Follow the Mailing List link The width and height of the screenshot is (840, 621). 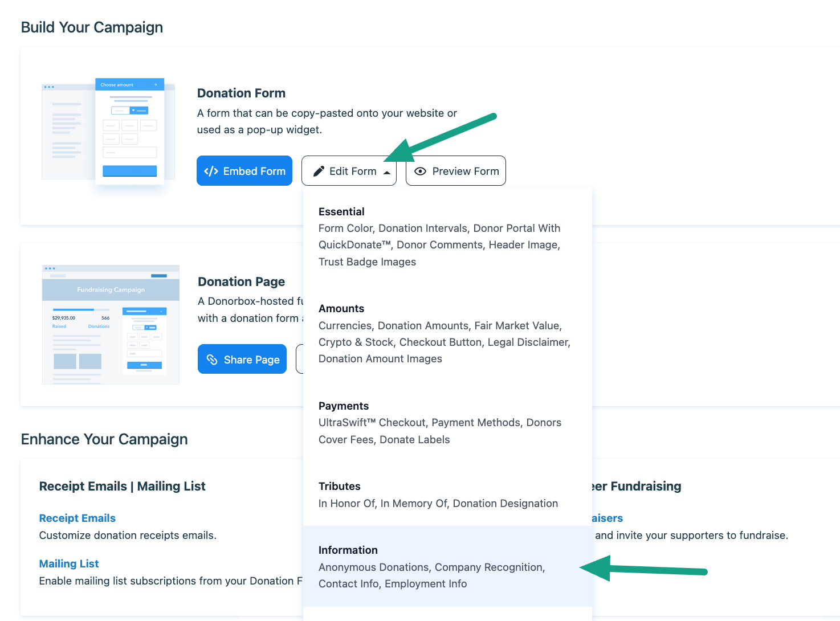(69, 564)
